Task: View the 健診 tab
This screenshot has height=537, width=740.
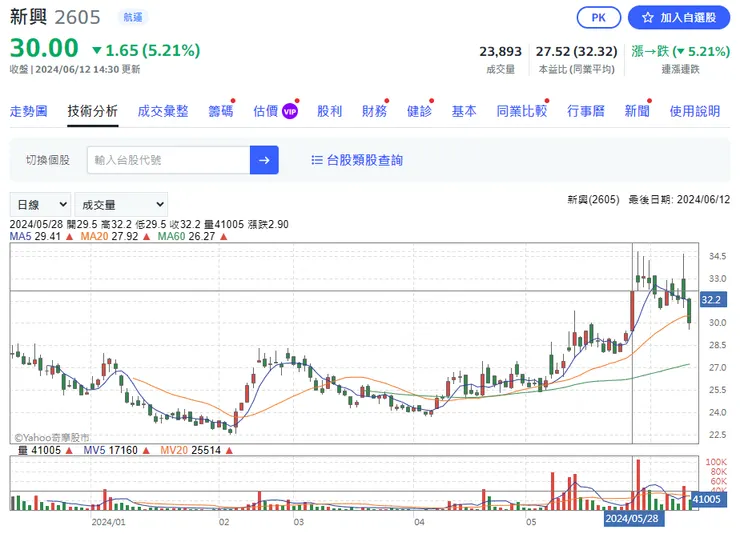Action: (x=419, y=111)
